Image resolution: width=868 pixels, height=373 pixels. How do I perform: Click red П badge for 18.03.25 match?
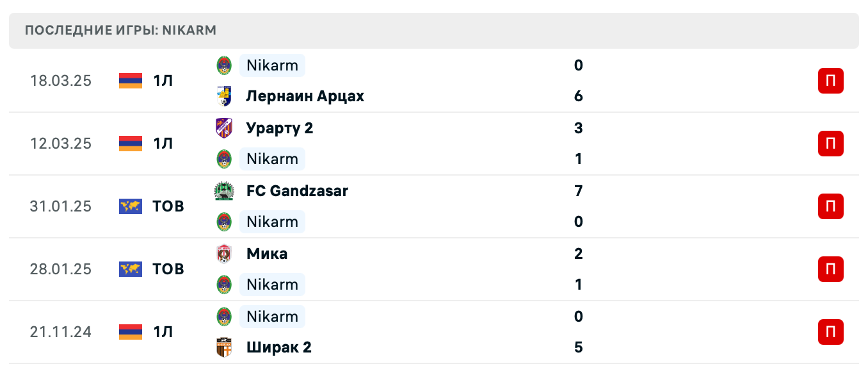click(x=830, y=81)
